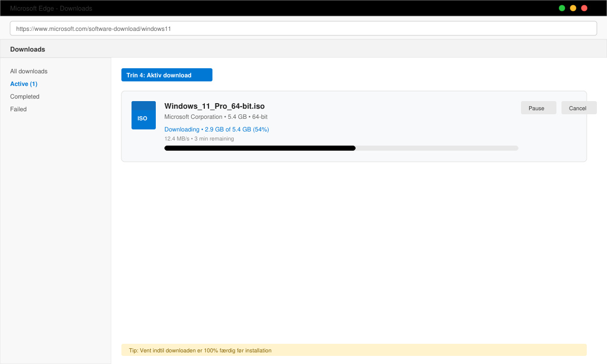
Task: Open the All downloads section
Action: (29, 71)
